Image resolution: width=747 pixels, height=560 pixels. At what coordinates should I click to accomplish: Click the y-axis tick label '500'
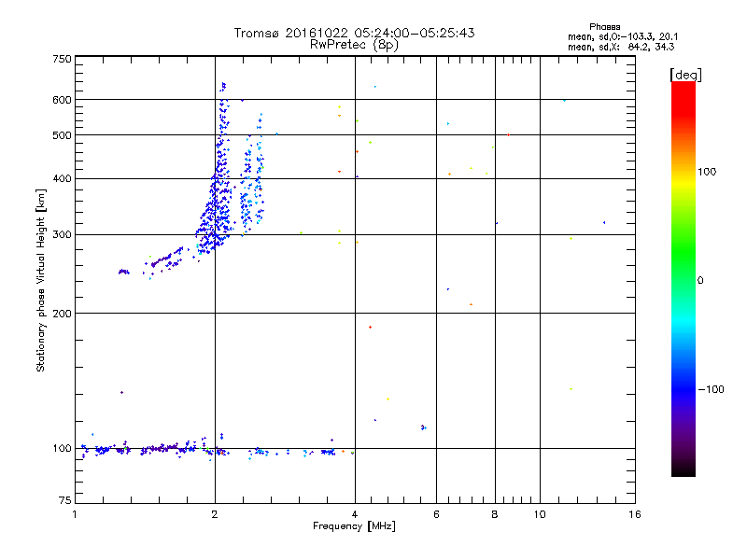62,135
